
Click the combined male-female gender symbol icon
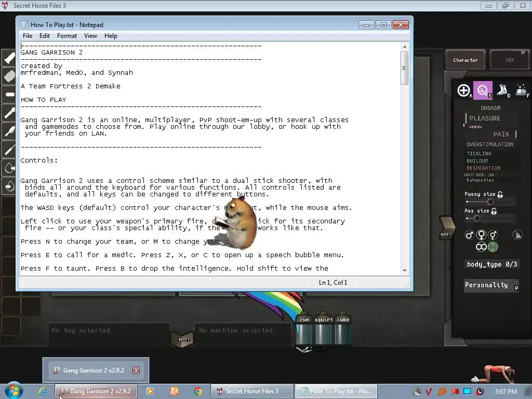493,235
